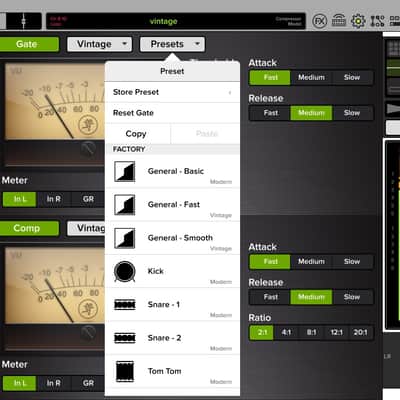Select the General - Basic preset icon
Screen dimensions: 400x400
click(x=125, y=171)
